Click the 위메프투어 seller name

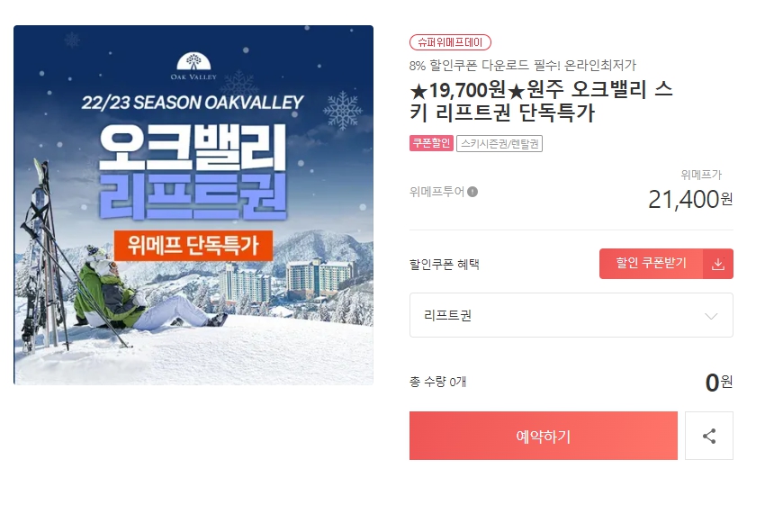click(436, 192)
